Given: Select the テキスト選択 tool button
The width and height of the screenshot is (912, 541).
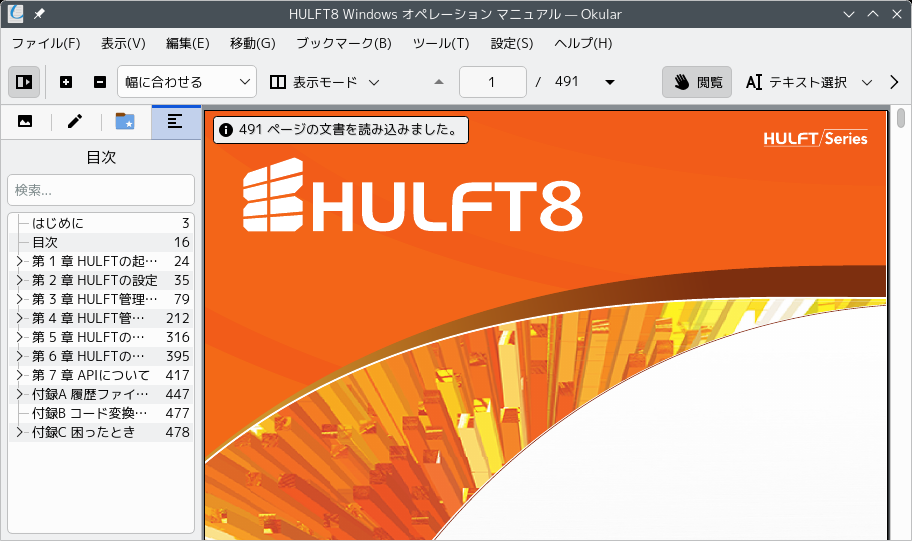Looking at the screenshot, I should click(x=796, y=82).
